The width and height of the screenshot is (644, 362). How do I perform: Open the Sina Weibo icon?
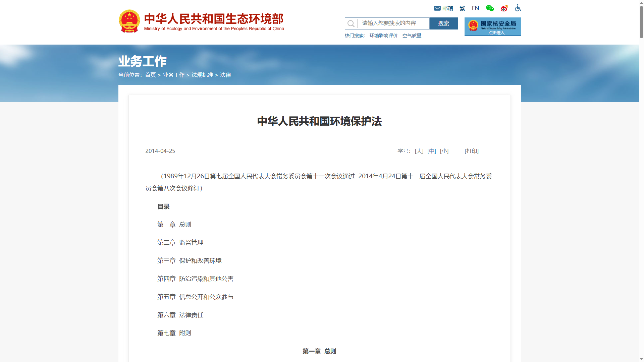coord(504,8)
